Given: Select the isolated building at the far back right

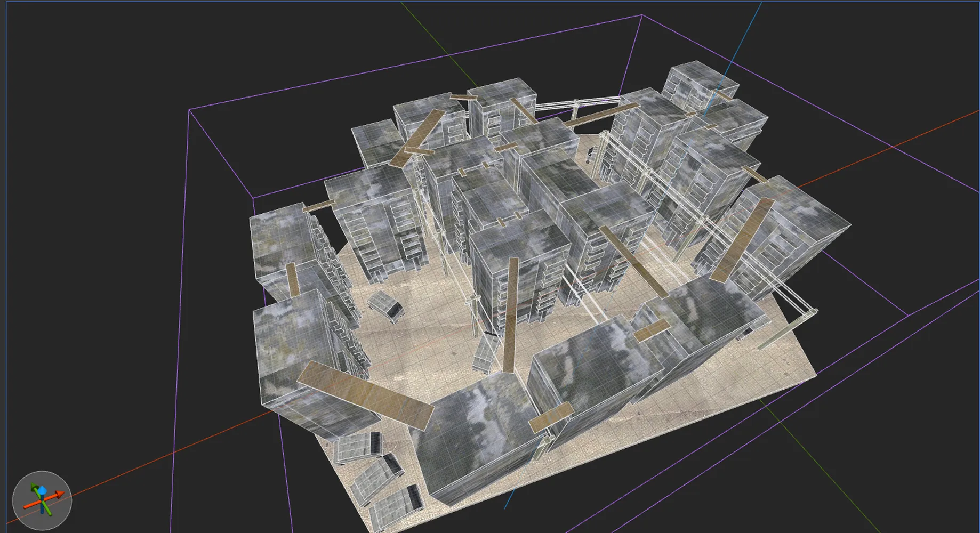Looking at the screenshot, I should click(x=700, y=87).
